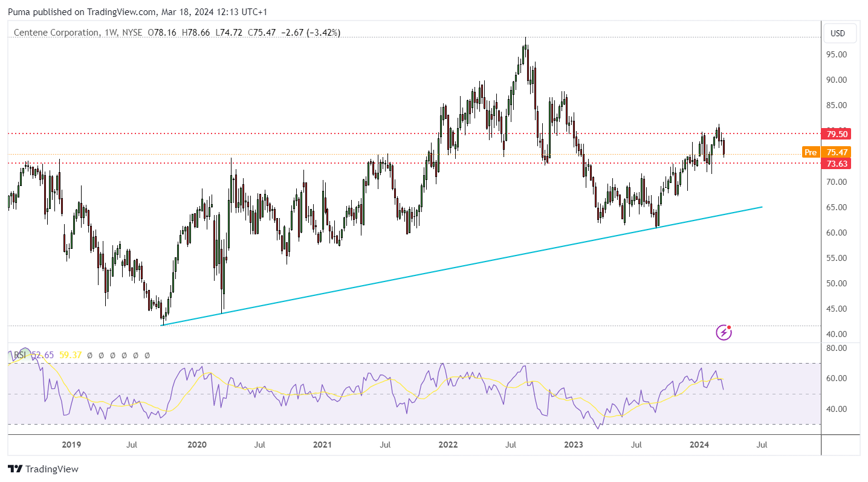Click the −2.67 (−3.42%) change value

pos(309,33)
